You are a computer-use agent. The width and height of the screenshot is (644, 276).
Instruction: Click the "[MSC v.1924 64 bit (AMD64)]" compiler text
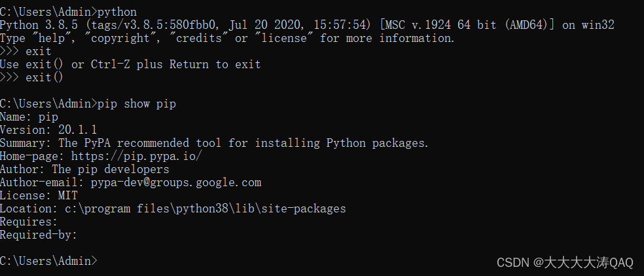[x=467, y=25]
